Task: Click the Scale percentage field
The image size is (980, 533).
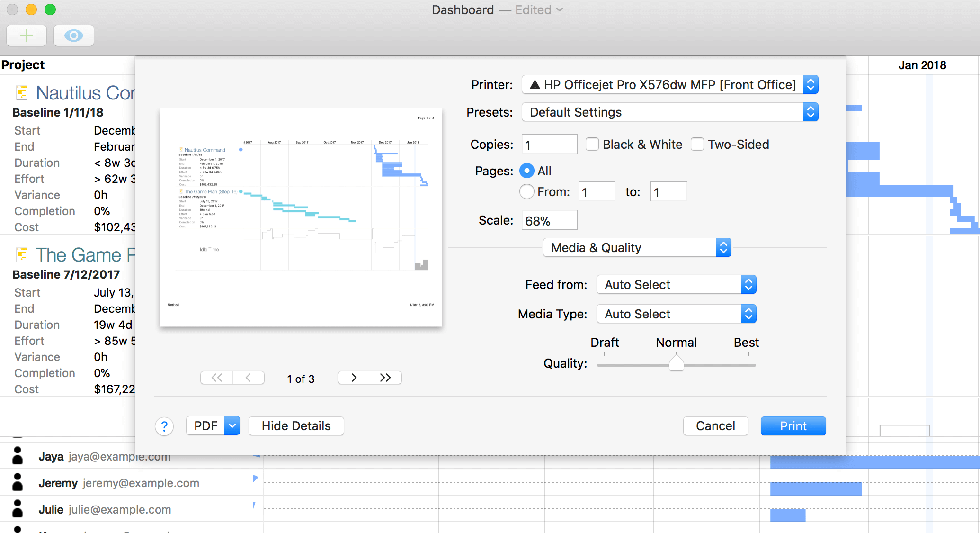Action: [549, 220]
